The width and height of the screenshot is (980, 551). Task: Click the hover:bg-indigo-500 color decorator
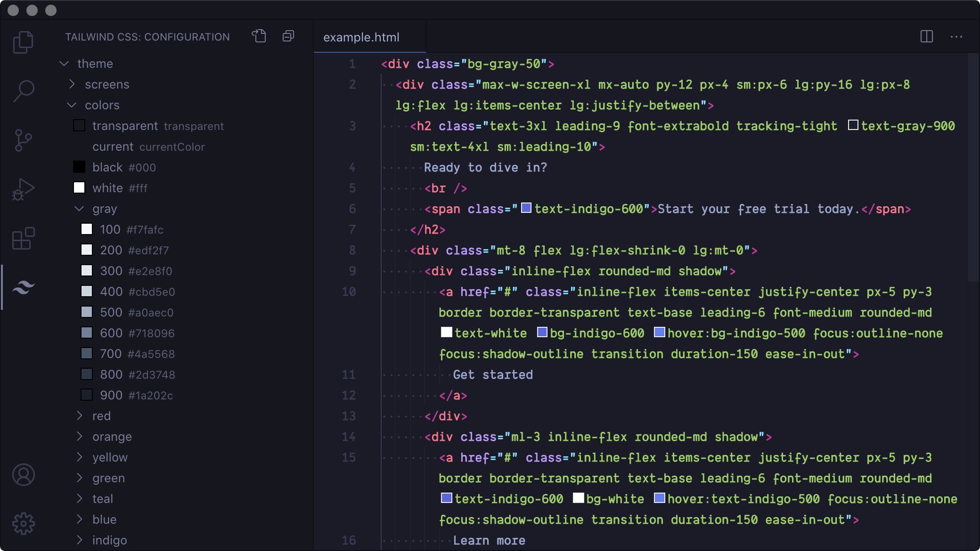pyautogui.click(x=660, y=332)
